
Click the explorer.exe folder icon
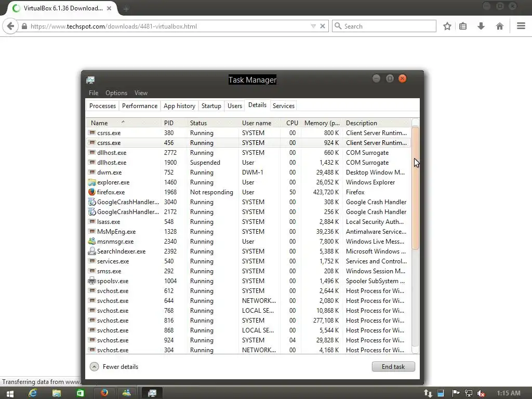pyautogui.click(x=91, y=182)
